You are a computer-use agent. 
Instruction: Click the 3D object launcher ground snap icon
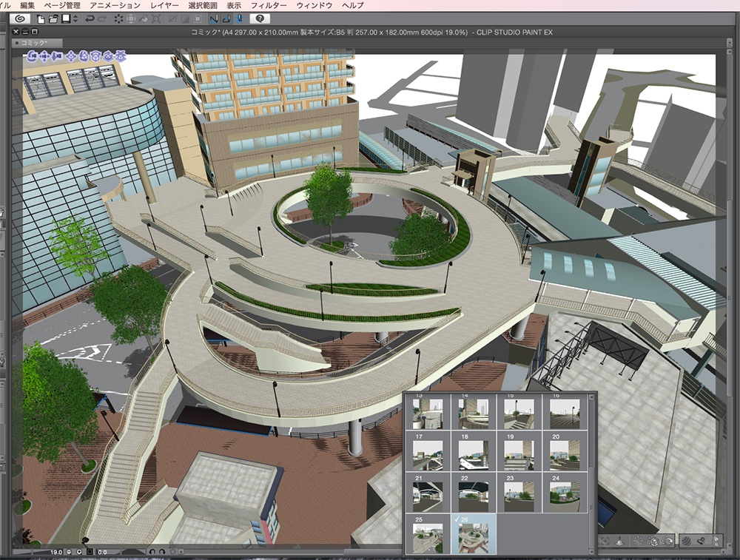[x=619, y=542]
